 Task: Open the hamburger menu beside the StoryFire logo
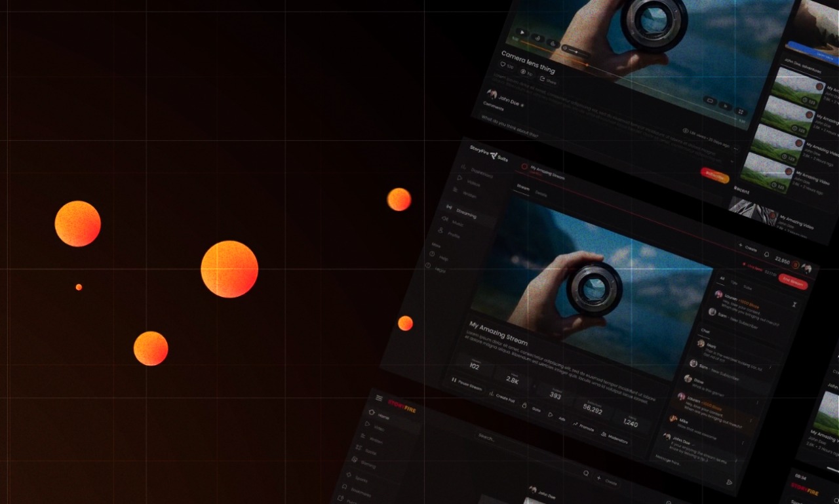[379, 398]
